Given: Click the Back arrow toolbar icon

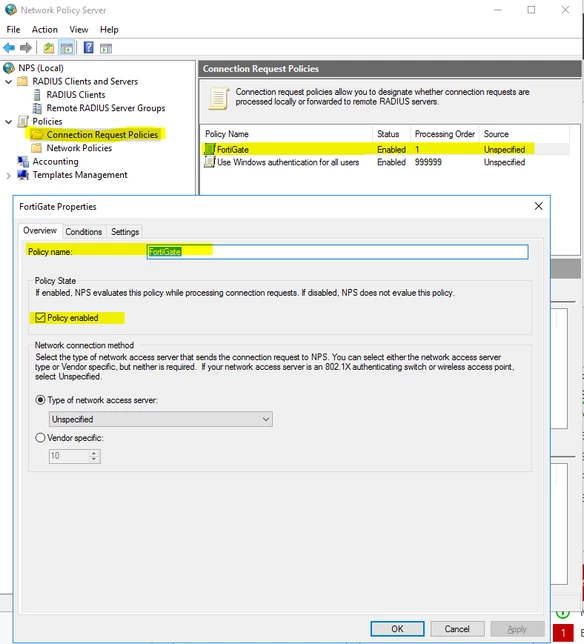Looking at the screenshot, I should 9,48.
